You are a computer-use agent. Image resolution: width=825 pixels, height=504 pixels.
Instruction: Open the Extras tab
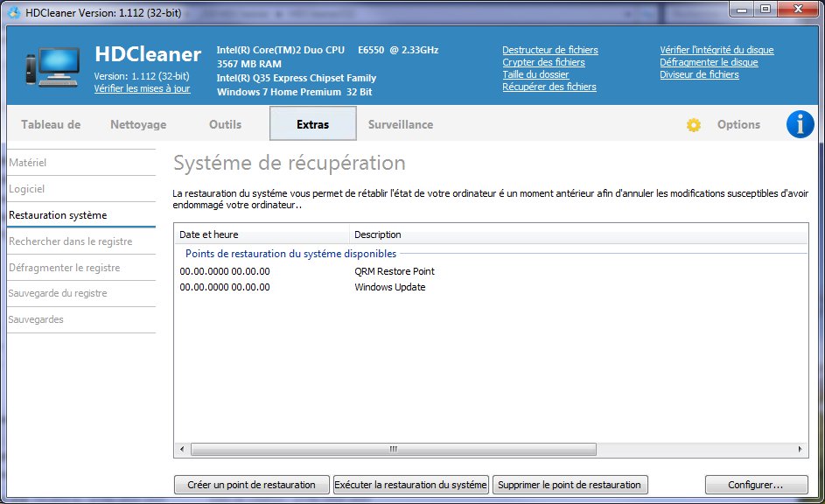[313, 124]
